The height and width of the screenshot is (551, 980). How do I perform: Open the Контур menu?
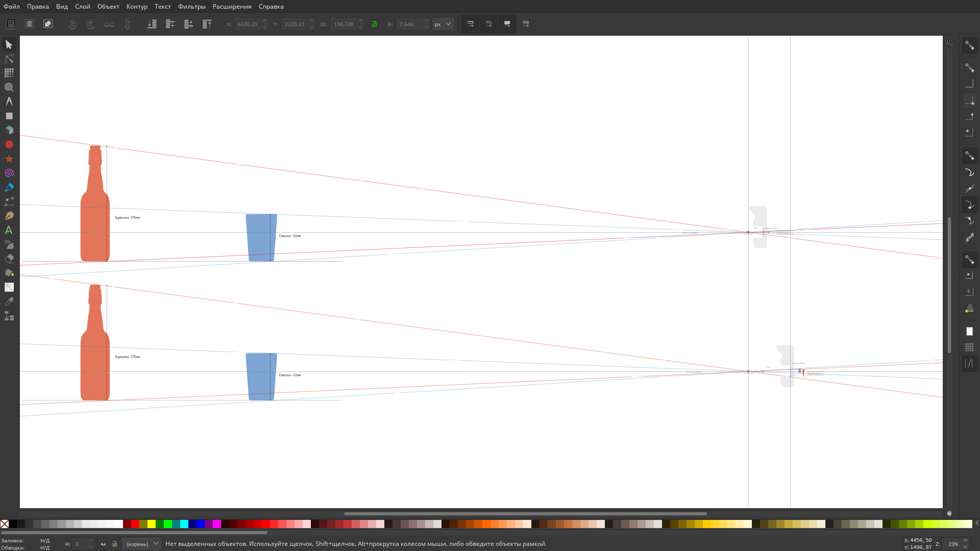(x=136, y=7)
